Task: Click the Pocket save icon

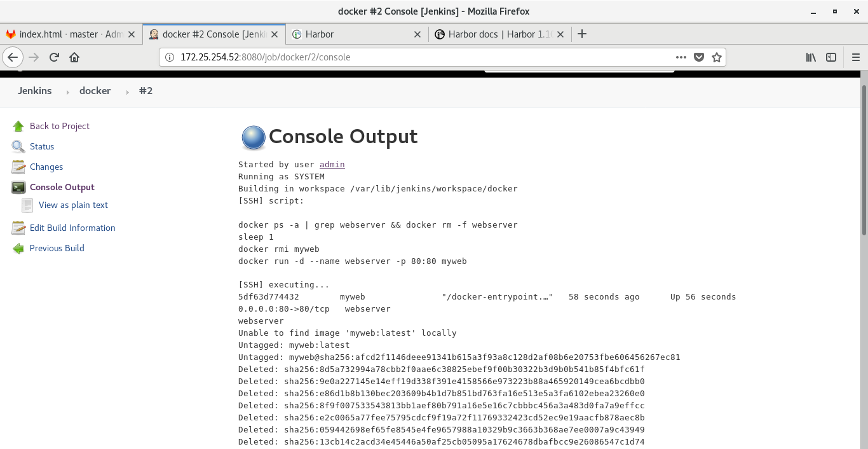Action: pos(699,57)
